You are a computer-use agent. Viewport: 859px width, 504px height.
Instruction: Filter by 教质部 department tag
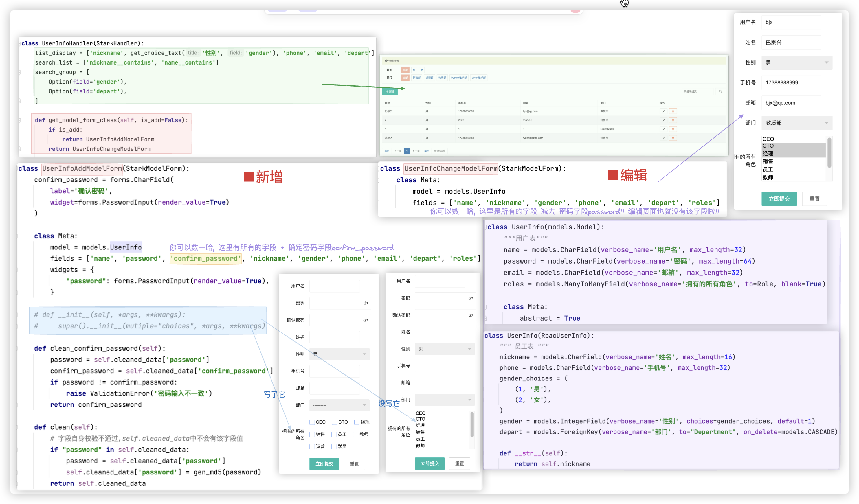[x=442, y=77]
